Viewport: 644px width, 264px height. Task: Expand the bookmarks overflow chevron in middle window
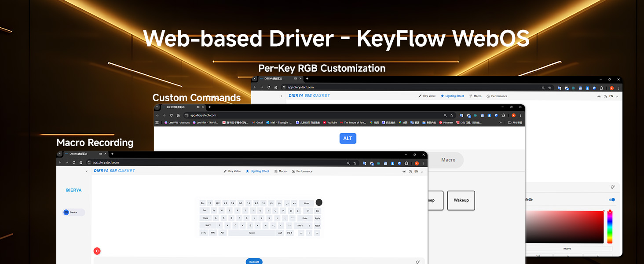click(x=500, y=123)
